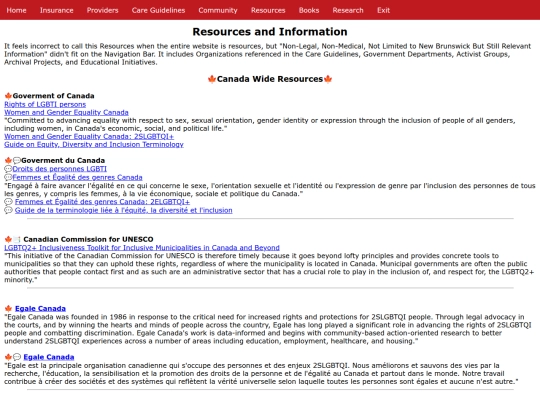Click maple leaf icon left of Canada Wide Resources
This screenshot has height=405, width=540.
(x=212, y=79)
